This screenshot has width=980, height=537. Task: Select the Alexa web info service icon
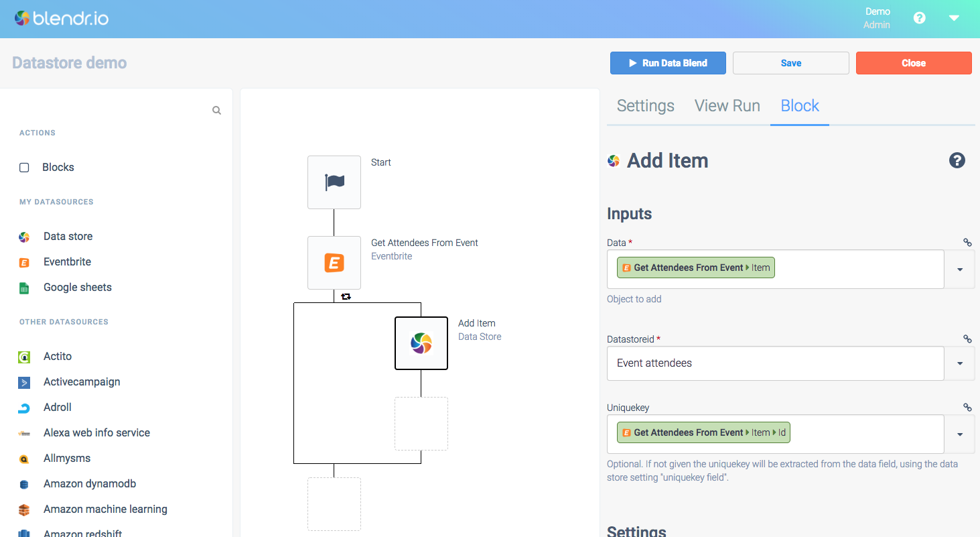[24, 434]
